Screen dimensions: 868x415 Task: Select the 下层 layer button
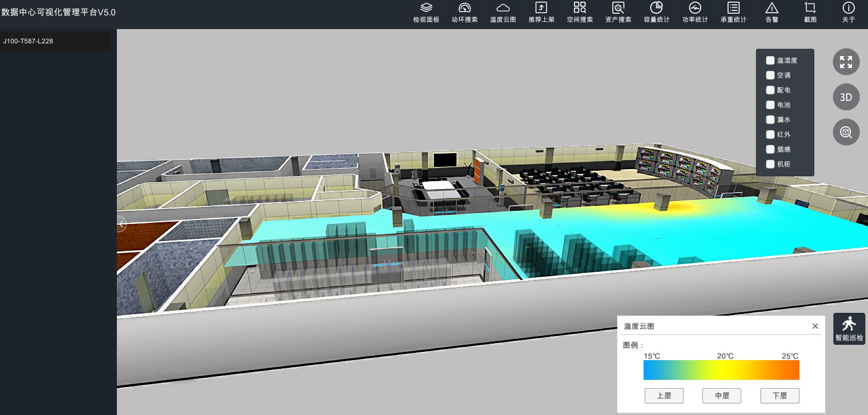(x=780, y=396)
